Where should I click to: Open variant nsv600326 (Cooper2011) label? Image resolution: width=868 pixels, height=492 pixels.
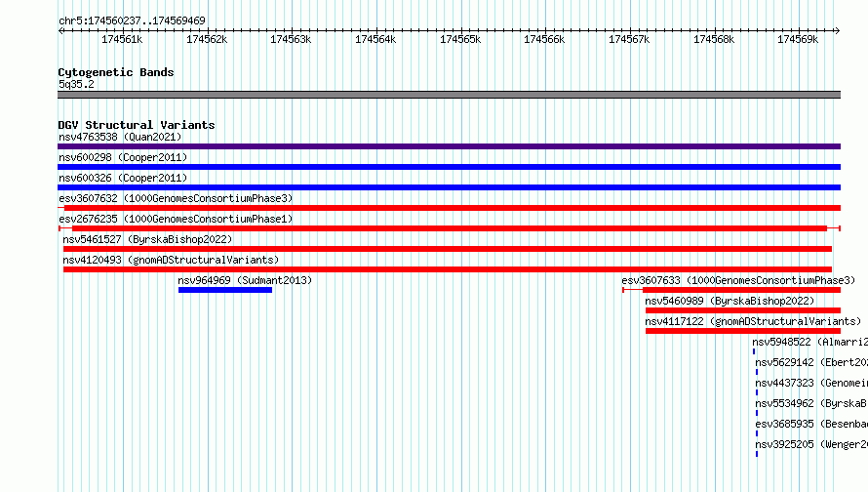coord(123,178)
